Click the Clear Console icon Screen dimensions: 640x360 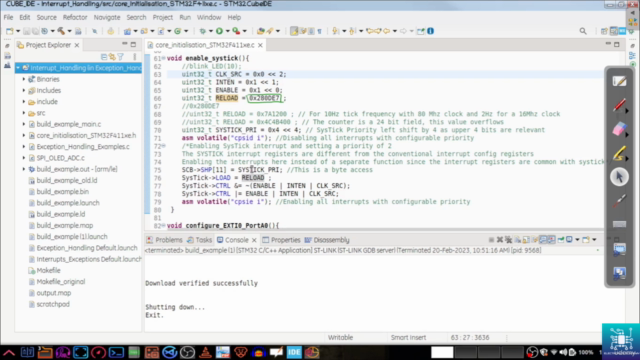[x=518, y=240]
